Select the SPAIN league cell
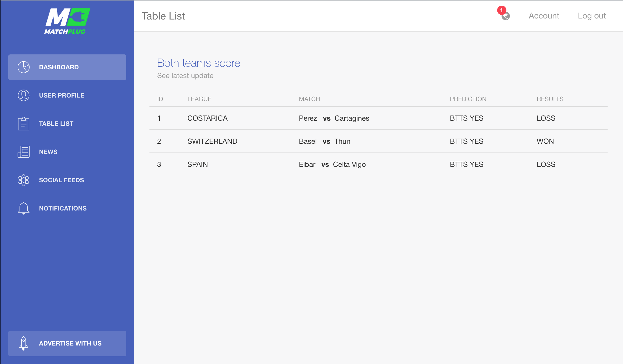The width and height of the screenshot is (623, 364). tap(197, 164)
